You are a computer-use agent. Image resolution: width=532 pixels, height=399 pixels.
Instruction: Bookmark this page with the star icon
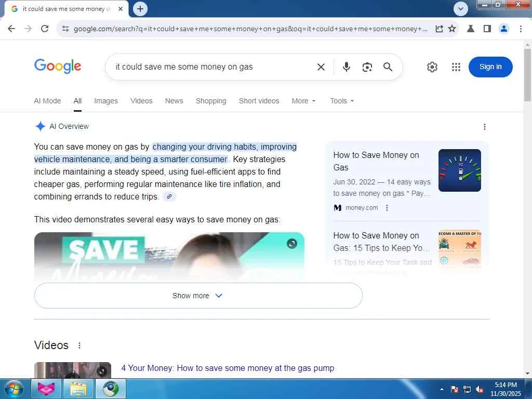click(x=452, y=29)
